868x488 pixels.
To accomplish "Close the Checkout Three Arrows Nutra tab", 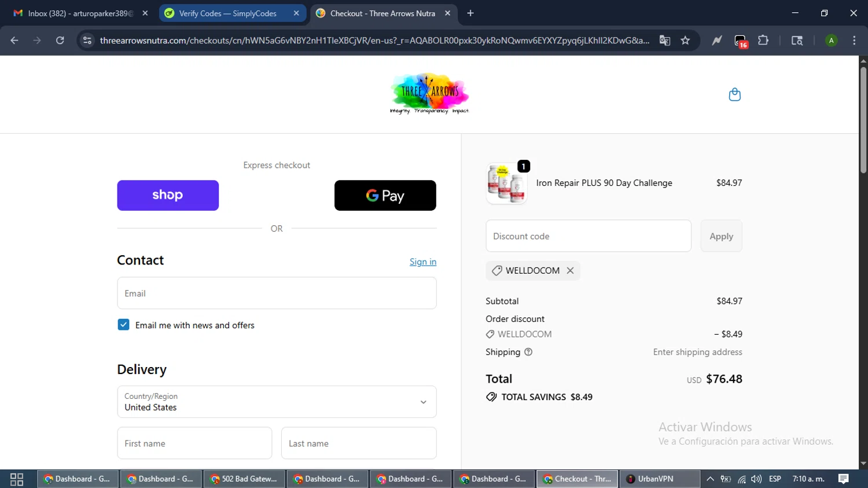I will [447, 13].
